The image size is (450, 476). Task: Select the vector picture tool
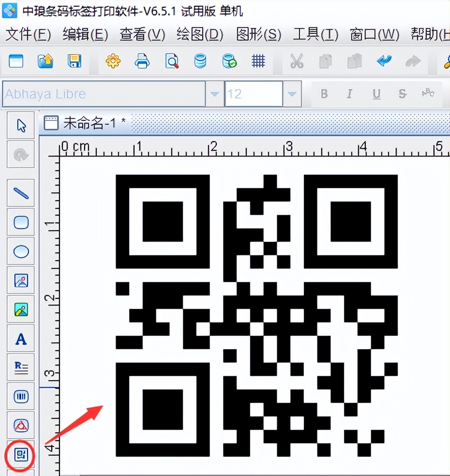(x=21, y=309)
